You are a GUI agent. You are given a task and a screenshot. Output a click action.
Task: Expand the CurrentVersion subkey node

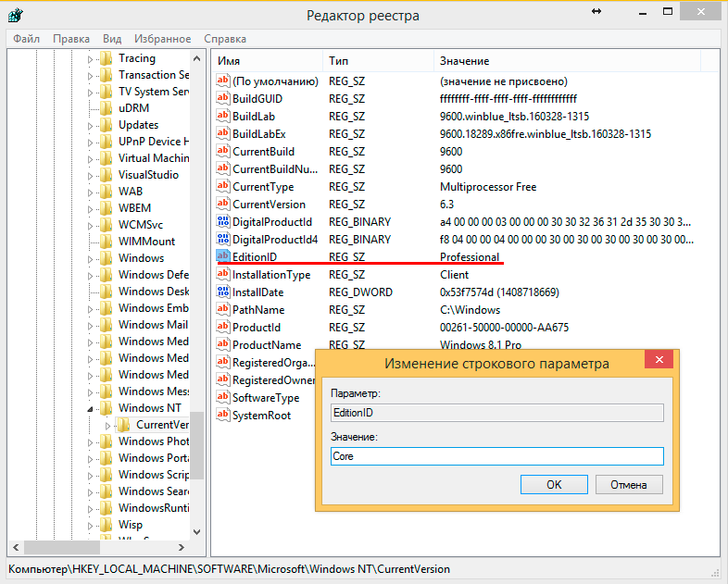click(x=107, y=426)
